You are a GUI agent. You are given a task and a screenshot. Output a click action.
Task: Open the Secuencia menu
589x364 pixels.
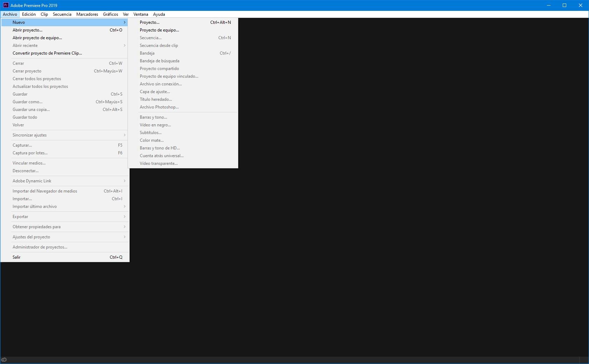pyautogui.click(x=62, y=14)
